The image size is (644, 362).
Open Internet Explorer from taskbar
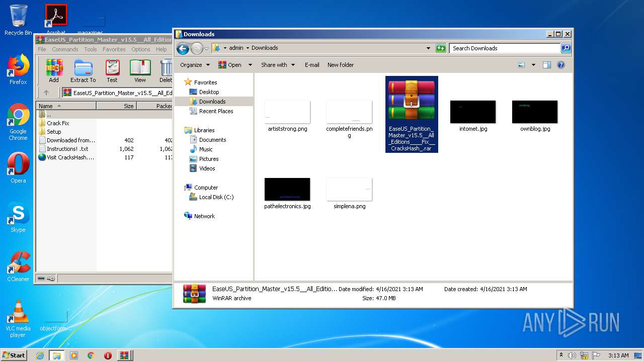pyautogui.click(x=40, y=355)
